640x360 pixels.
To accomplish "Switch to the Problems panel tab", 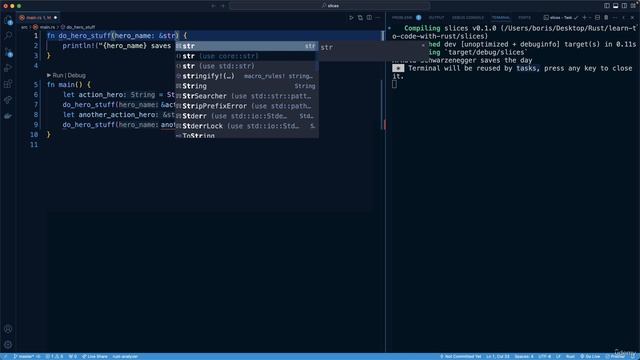I will [x=402, y=18].
